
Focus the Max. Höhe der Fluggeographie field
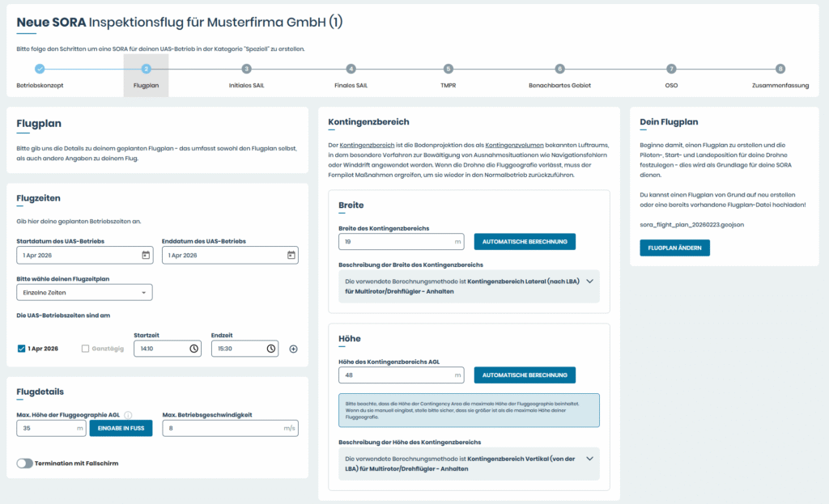pos(51,429)
